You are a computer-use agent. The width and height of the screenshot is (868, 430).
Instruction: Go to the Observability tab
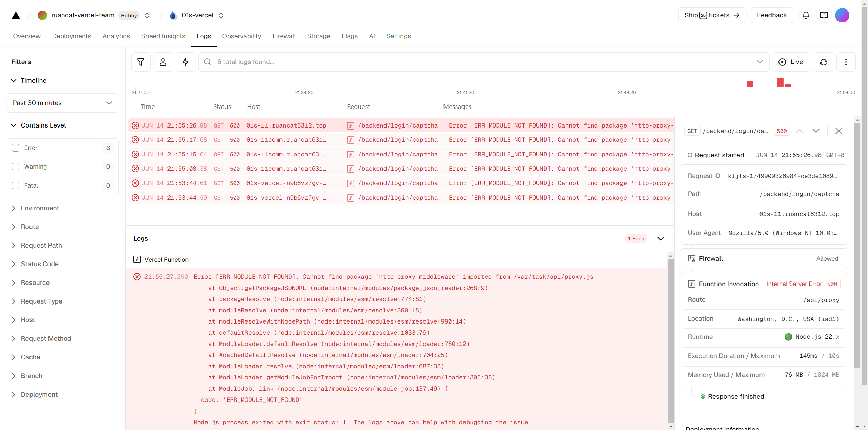tap(241, 36)
